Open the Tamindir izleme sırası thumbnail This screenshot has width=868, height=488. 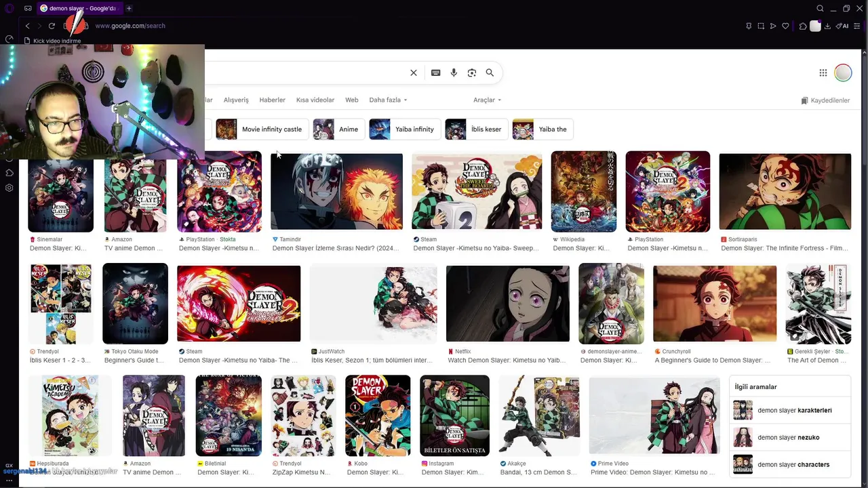[336, 192]
